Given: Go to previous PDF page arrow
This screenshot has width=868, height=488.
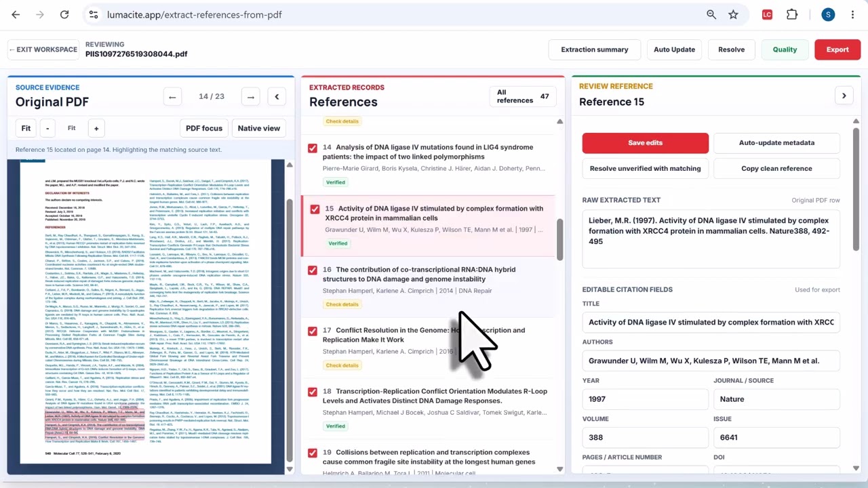Looking at the screenshot, I should point(172,97).
